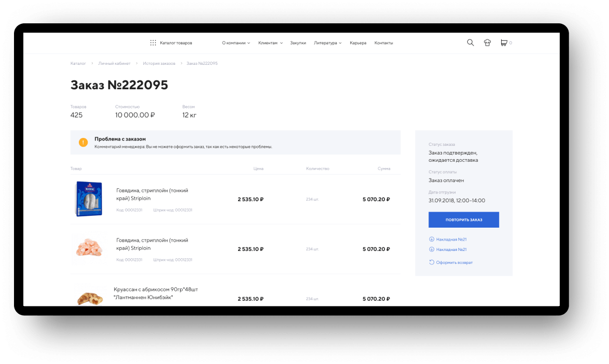Click the 10 000.00 ₽ cost value
Screen dimensions: 609x364
135,115
